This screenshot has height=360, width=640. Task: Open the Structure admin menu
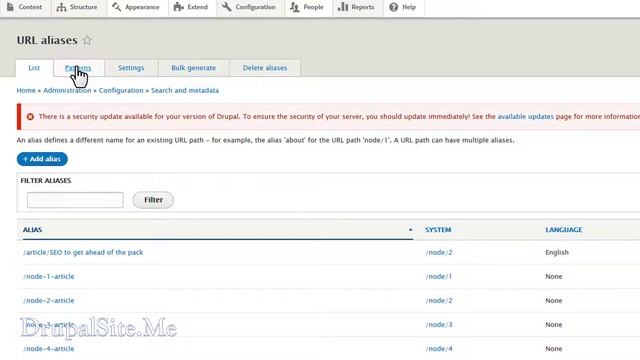click(78, 7)
